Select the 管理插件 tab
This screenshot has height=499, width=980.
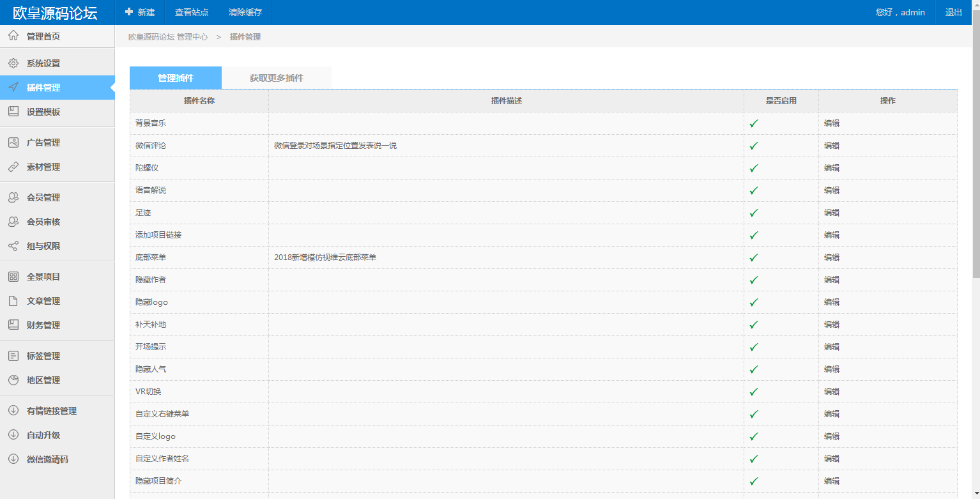175,77
